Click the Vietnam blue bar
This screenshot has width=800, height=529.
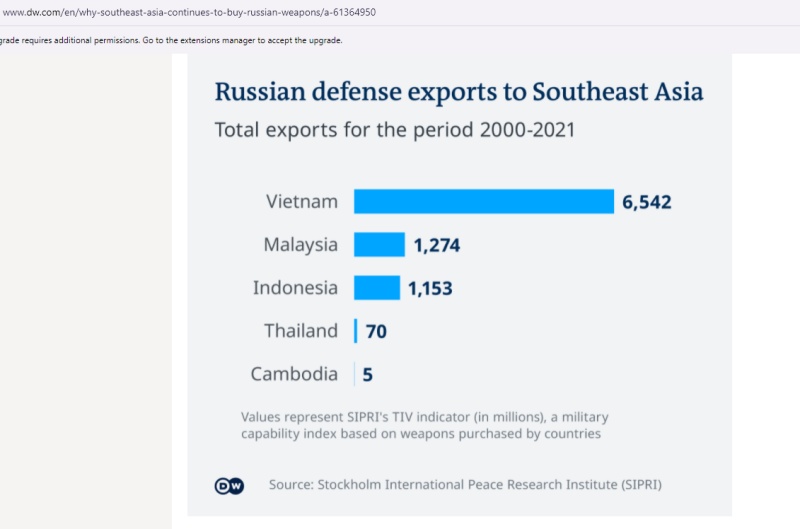[484, 201]
